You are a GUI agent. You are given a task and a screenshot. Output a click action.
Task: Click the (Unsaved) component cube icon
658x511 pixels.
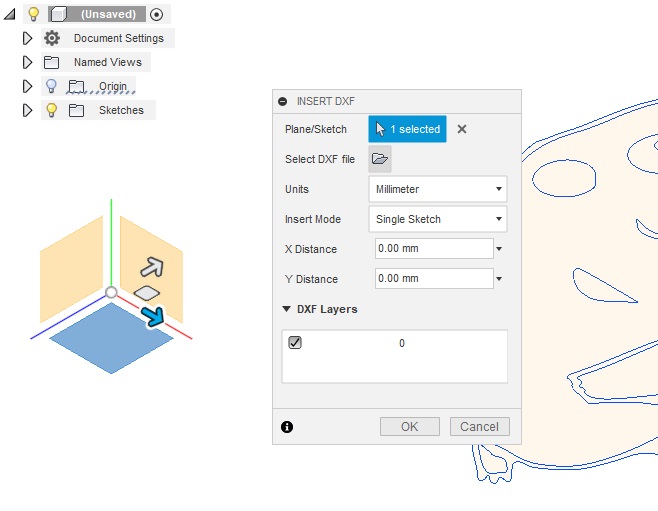pos(58,14)
